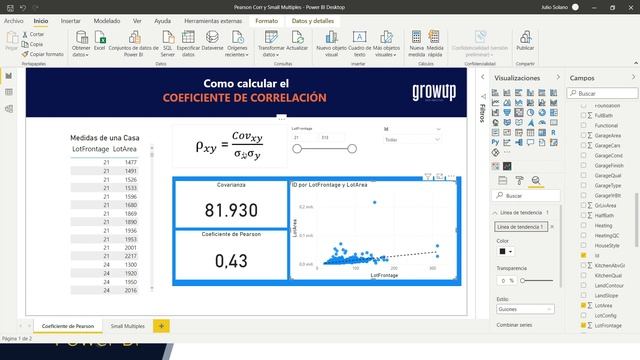
Task: Open the Id slicer Todas dropdown
Action: 412,140
